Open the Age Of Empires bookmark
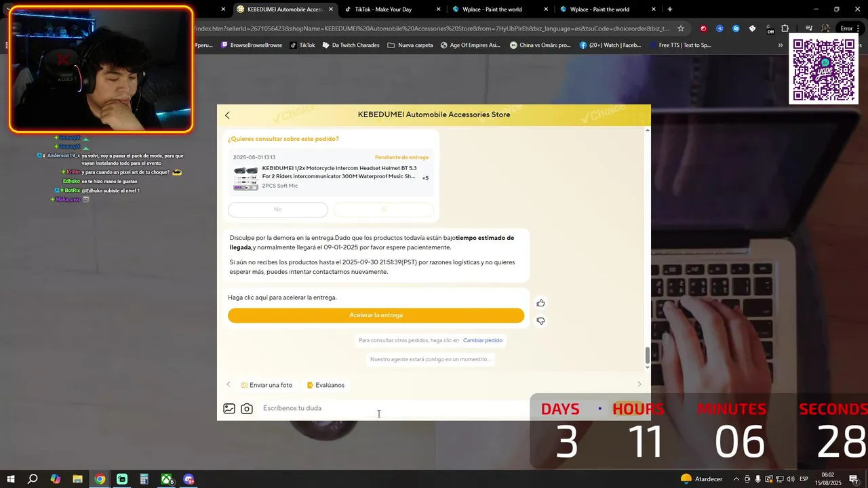This screenshot has height=488, width=868. click(470, 45)
